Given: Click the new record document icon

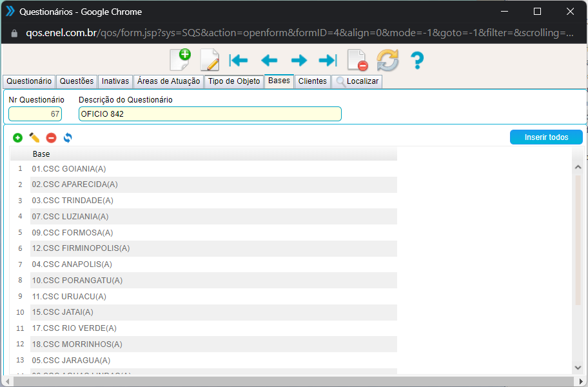Looking at the screenshot, I should pyautogui.click(x=180, y=60).
